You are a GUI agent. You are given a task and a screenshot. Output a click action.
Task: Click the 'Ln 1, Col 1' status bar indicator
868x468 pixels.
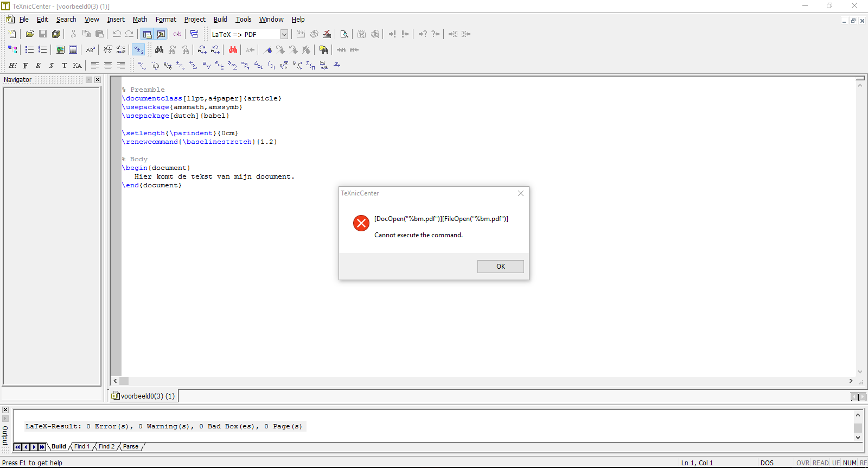click(697, 463)
